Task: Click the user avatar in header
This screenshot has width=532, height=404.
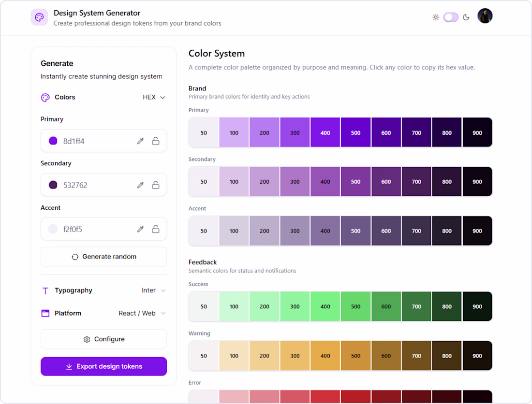Action: click(485, 16)
